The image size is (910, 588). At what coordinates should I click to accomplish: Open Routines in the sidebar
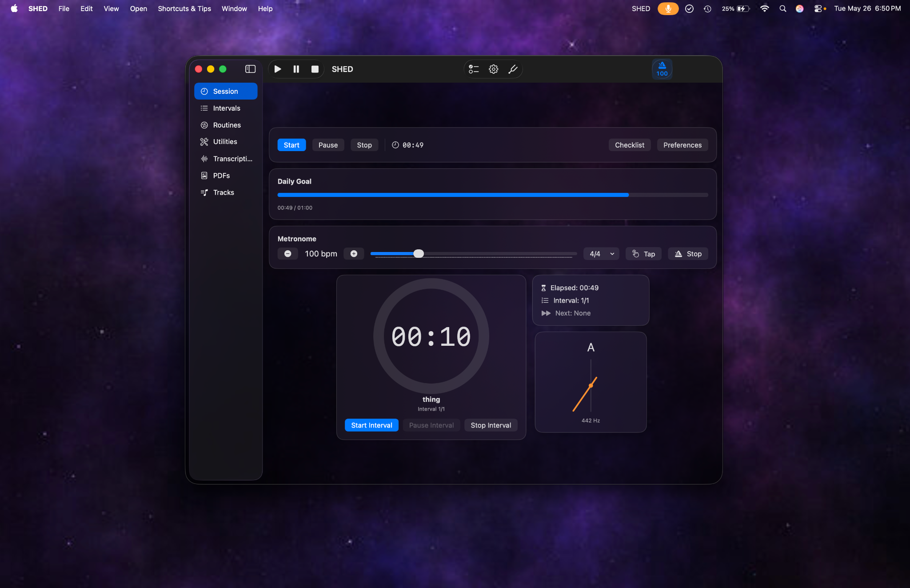pyautogui.click(x=226, y=125)
